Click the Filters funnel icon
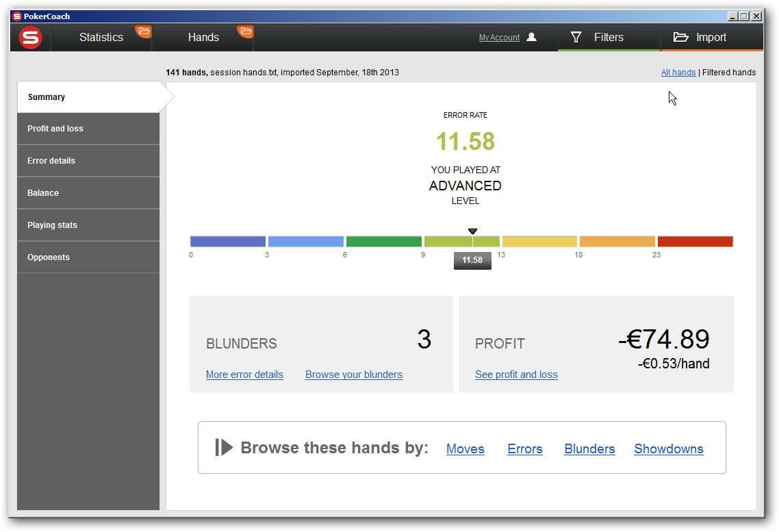The image size is (779, 532). [x=576, y=37]
